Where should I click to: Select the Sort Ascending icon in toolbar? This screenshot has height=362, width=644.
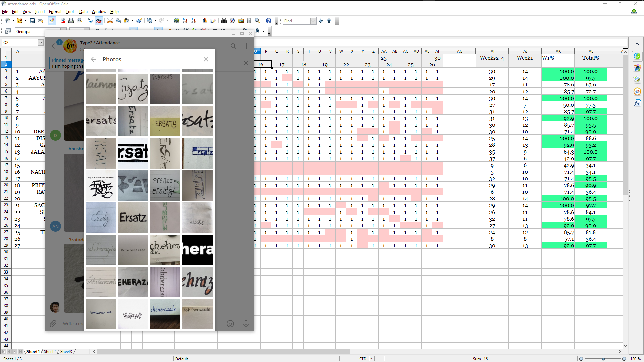pos(185,21)
